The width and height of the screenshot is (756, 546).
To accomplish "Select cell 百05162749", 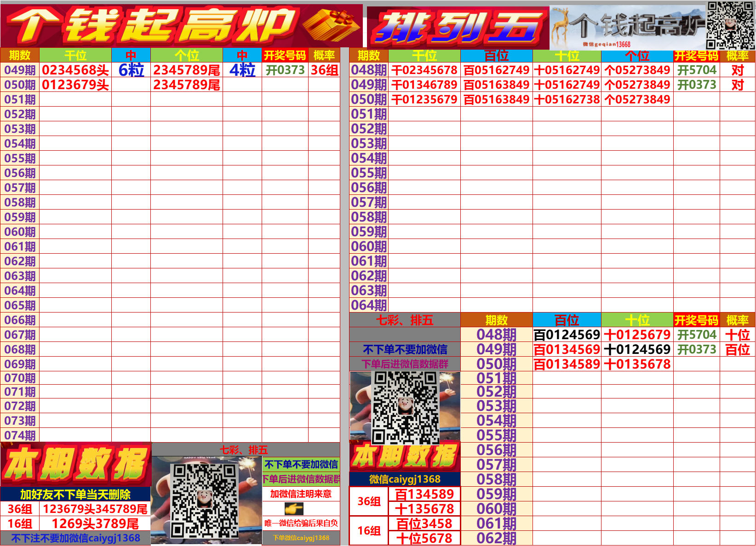I will coord(497,70).
